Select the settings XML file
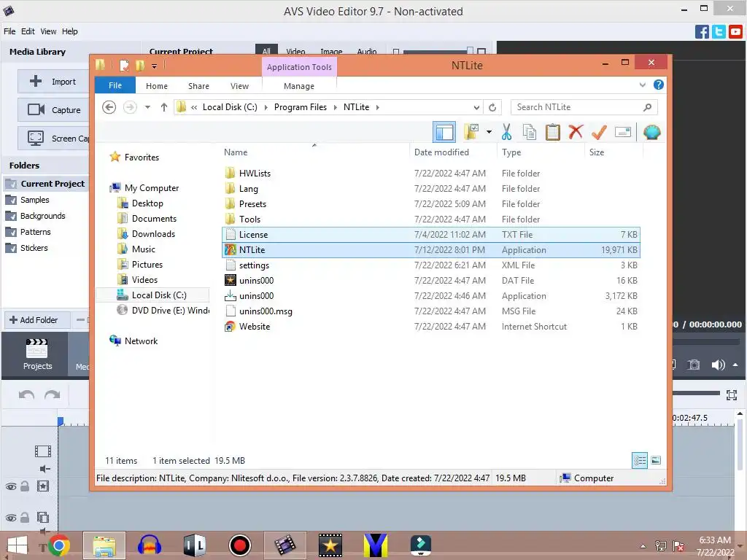Image resolution: width=747 pixels, height=560 pixels. click(430, 265)
